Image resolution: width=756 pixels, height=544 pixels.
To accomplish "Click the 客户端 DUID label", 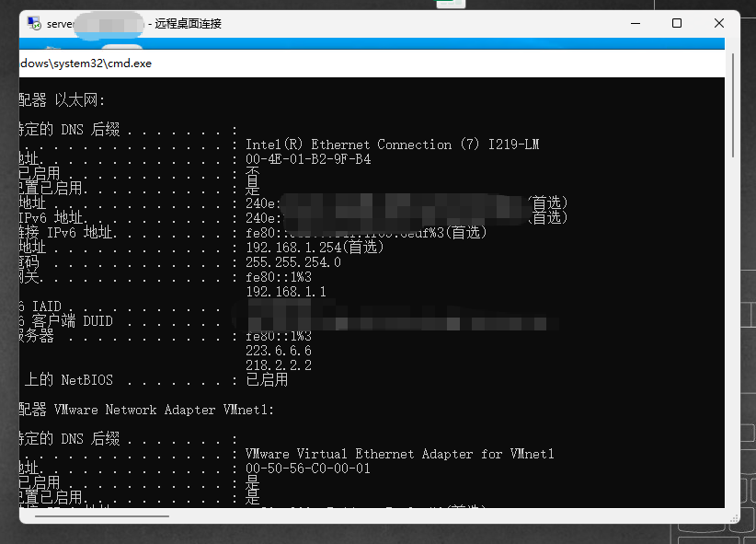I will [x=73, y=321].
